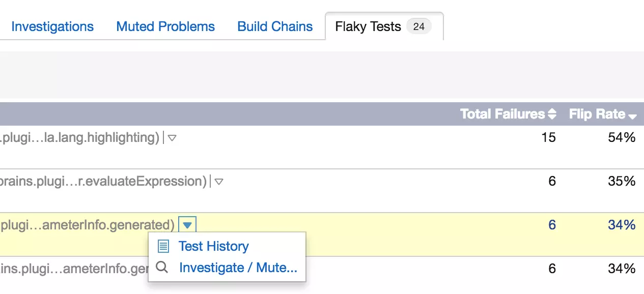Screen dimensions: 644x294
Task: Click the 24 count badge on Flaky Tests
Action: click(x=419, y=26)
